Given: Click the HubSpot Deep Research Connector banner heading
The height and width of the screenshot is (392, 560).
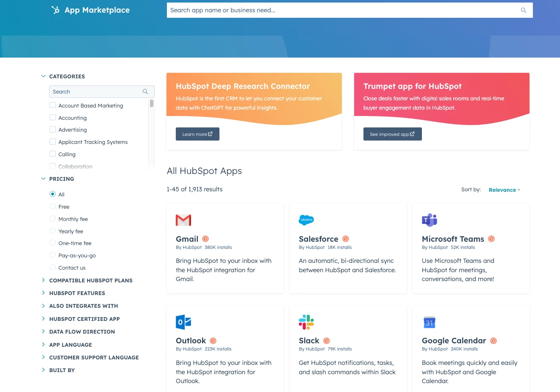Looking at the screenshot, I should 243,86.
